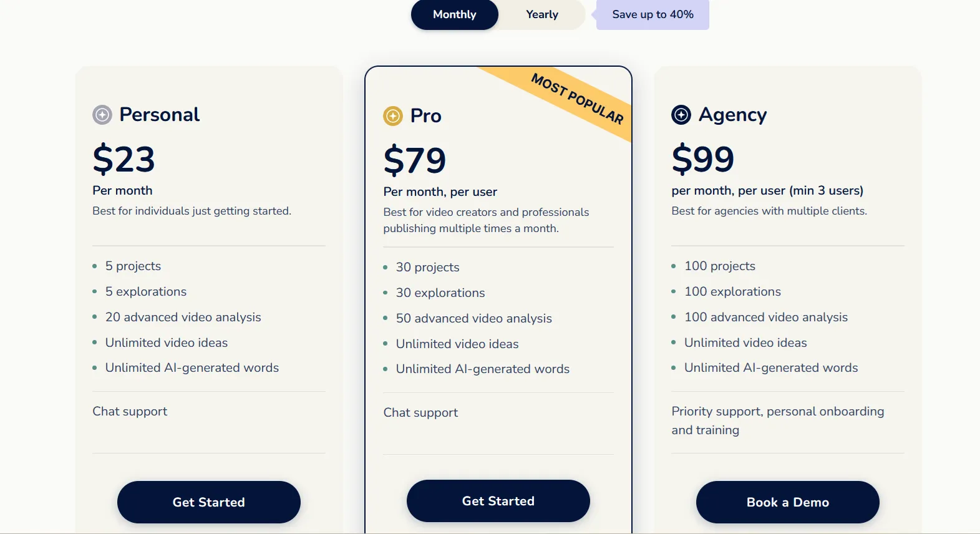Click 100 advanced video analysis feature

tap(765, 317)
